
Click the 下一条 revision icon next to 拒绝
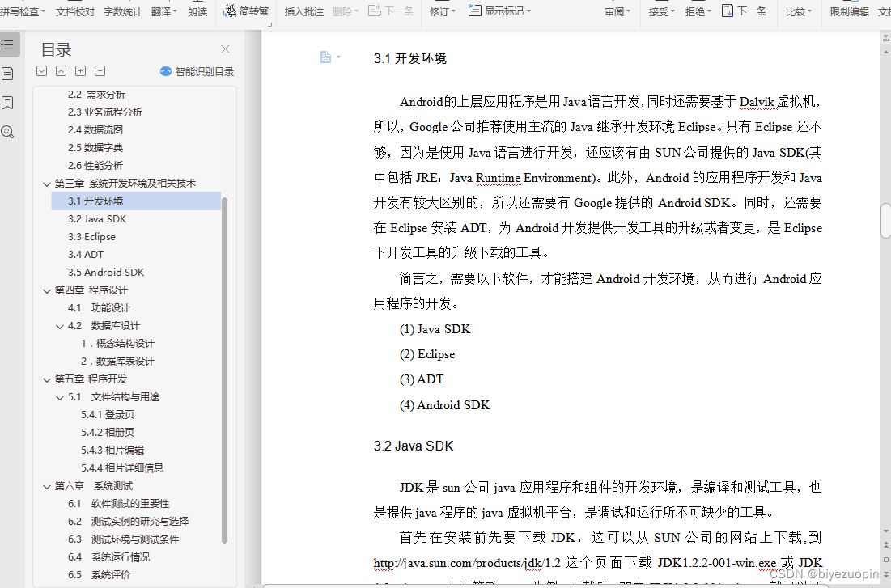coord(728,11)
